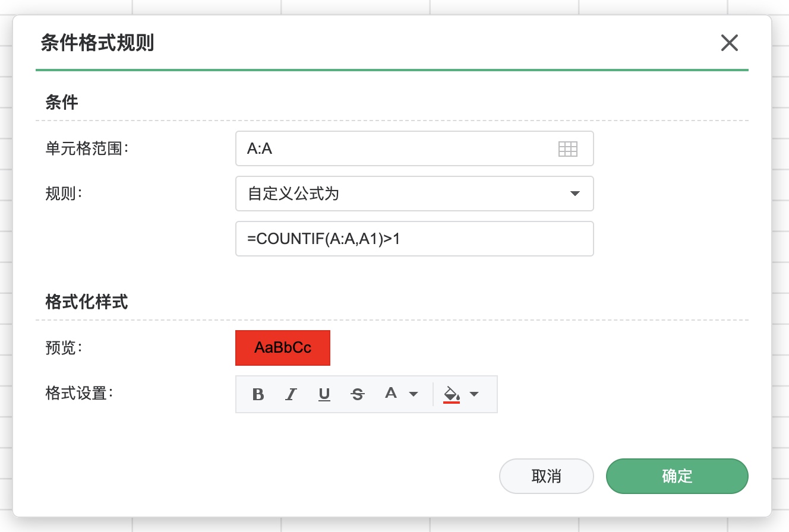
Task: Open the font color dropdown arrow
Action: pos(414,394)
